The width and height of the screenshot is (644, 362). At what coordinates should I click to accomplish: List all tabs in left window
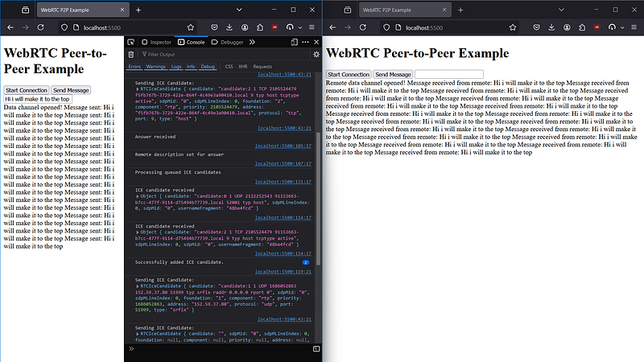click(x=239, y=10)
